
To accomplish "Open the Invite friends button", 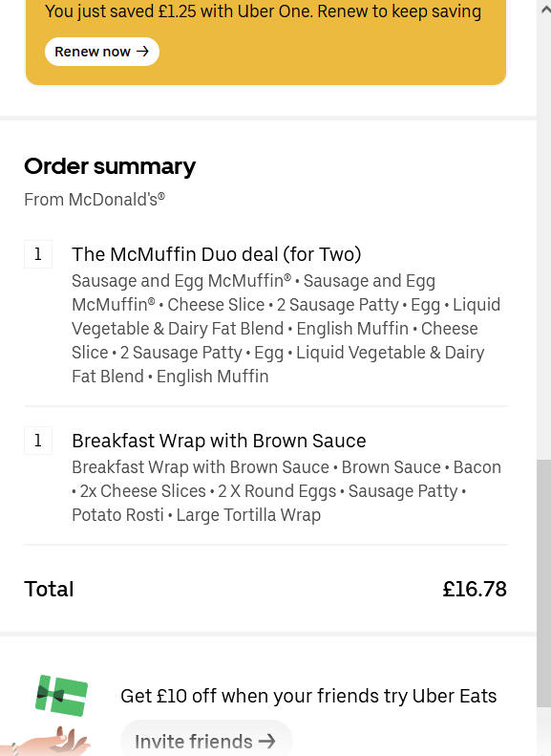I will (206, 741).
